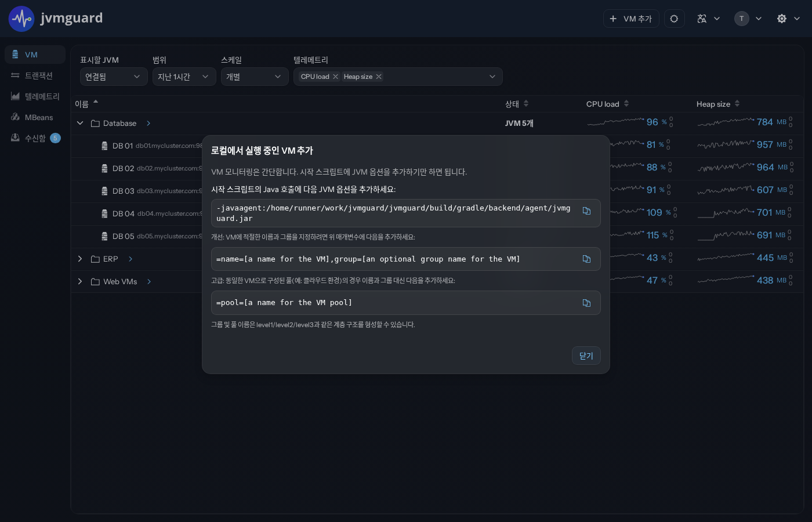Image resolution: width=812 pixels, height=522 pixels.
Task: Open ERP group details arrow
Action: point(130,259)
